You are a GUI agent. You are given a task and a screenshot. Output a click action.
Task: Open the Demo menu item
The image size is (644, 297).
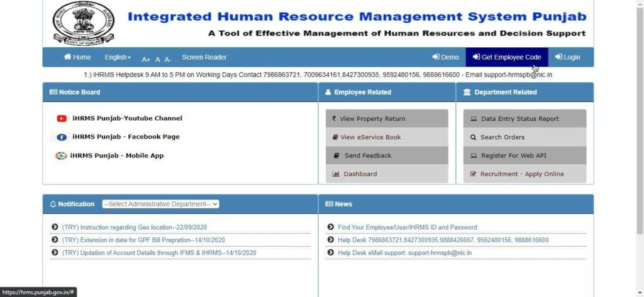tap(446, 57)
